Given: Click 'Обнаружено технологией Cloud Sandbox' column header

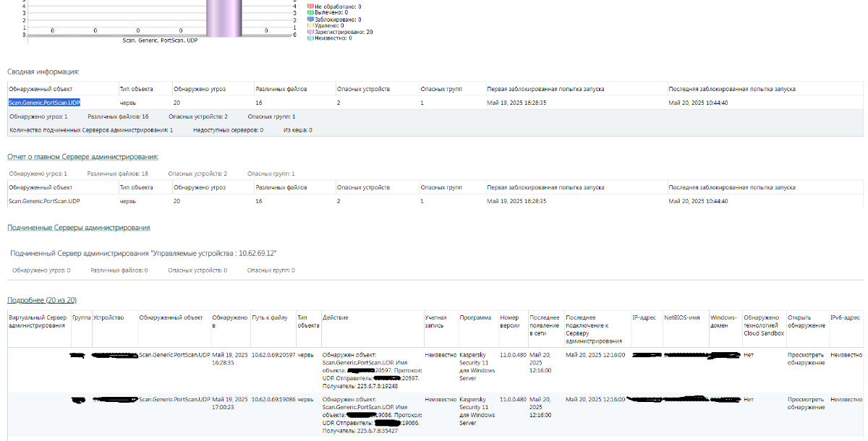Looking at the screenshot, I should click(x=763, y=325).
